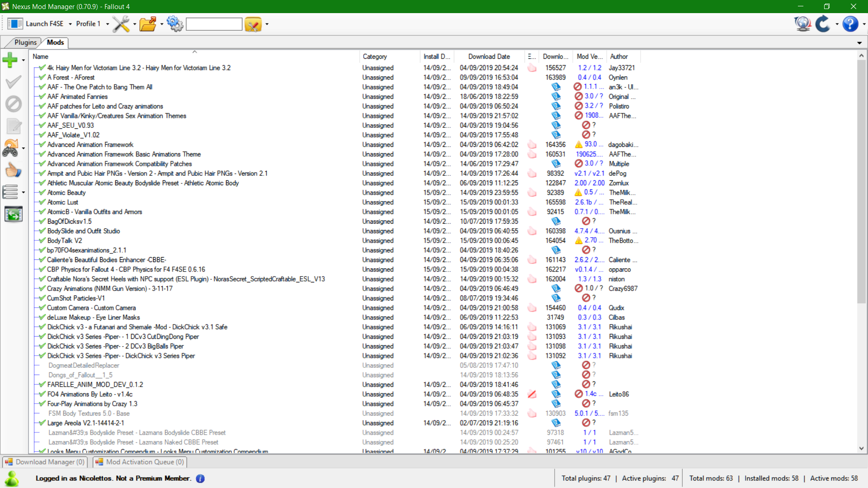
Task: Click the endorse thumbs-up sidebar icon
Action: click(13, 170)
